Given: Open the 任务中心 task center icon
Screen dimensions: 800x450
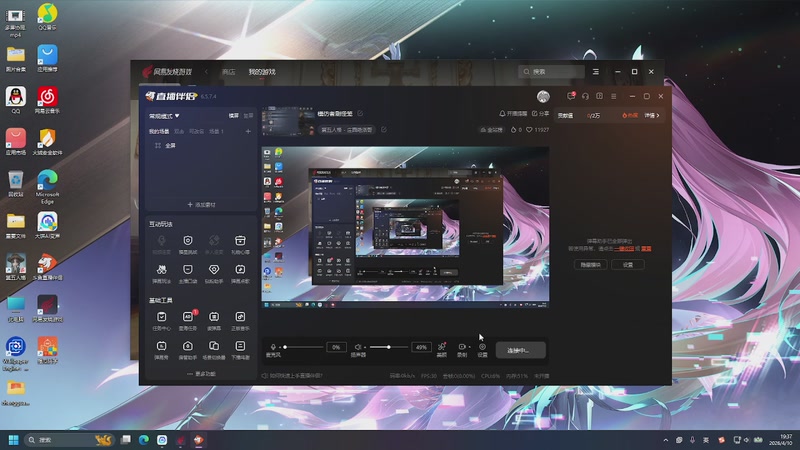Looking at the screenshot, I should [x=161, y=320].
